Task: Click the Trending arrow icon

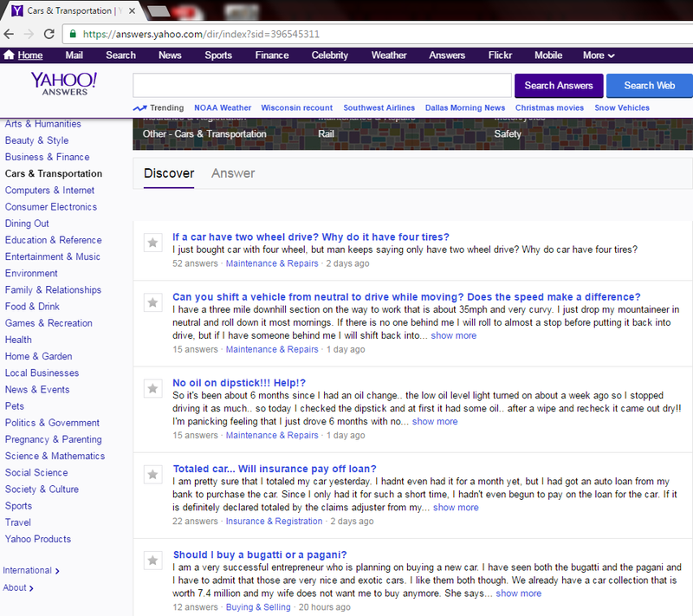Action: 139,107
